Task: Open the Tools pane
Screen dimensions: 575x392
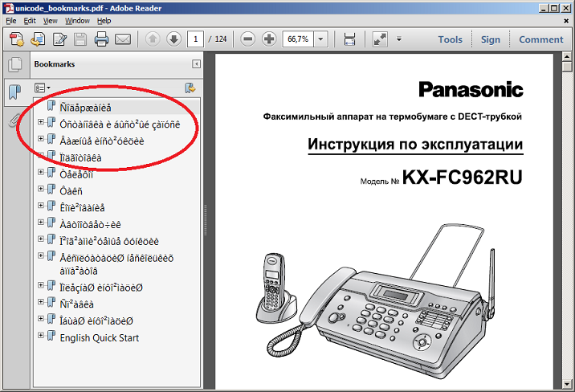Action: click(450, 39)
